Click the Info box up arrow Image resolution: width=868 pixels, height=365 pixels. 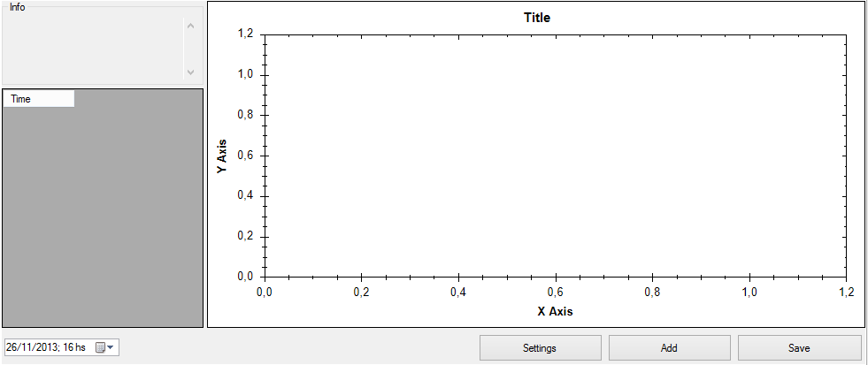click(191, 26)
